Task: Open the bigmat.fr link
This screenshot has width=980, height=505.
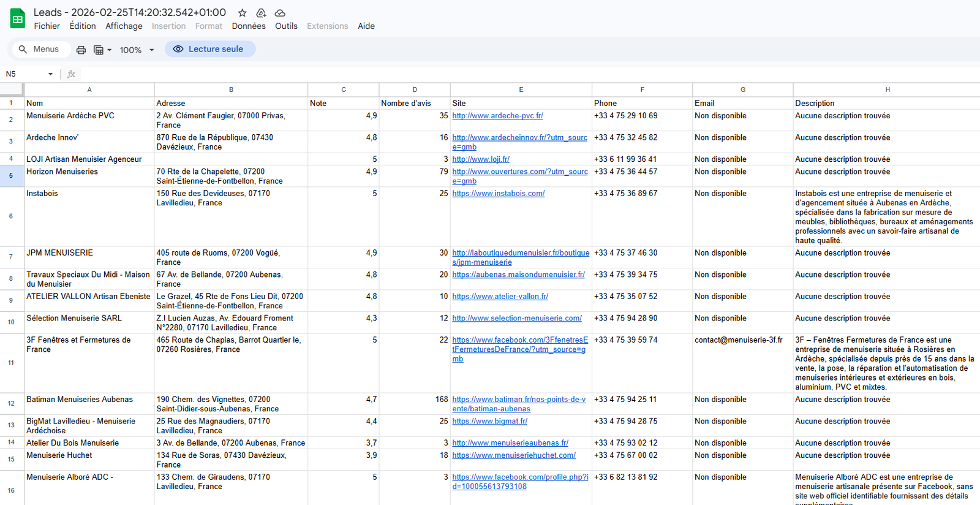Action: click(x=489, y=422)
